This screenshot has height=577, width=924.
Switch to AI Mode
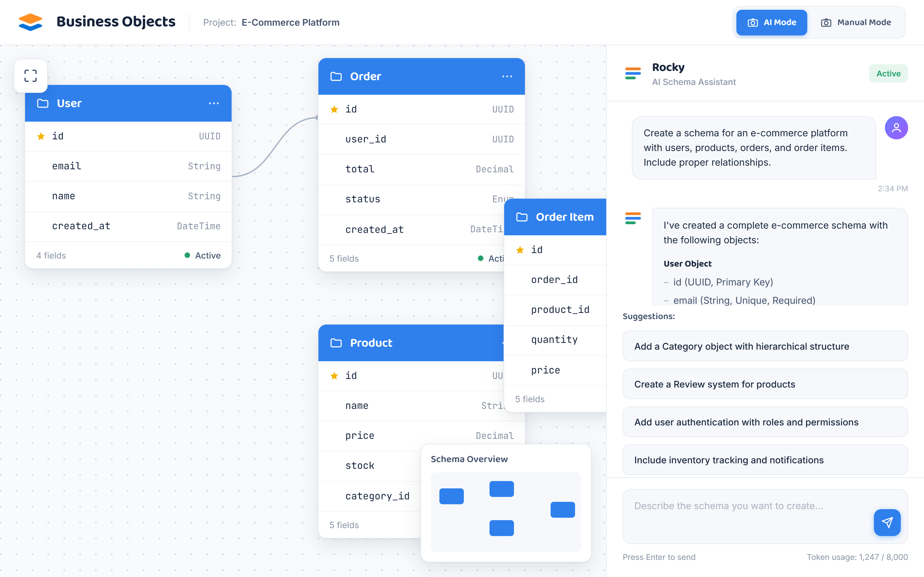click(x=772, y=23)
